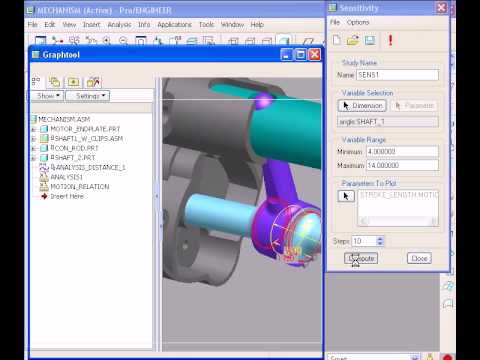This screenshot has width=480, height=360.
Task: Open the Window menu
Action: (232, 25)
